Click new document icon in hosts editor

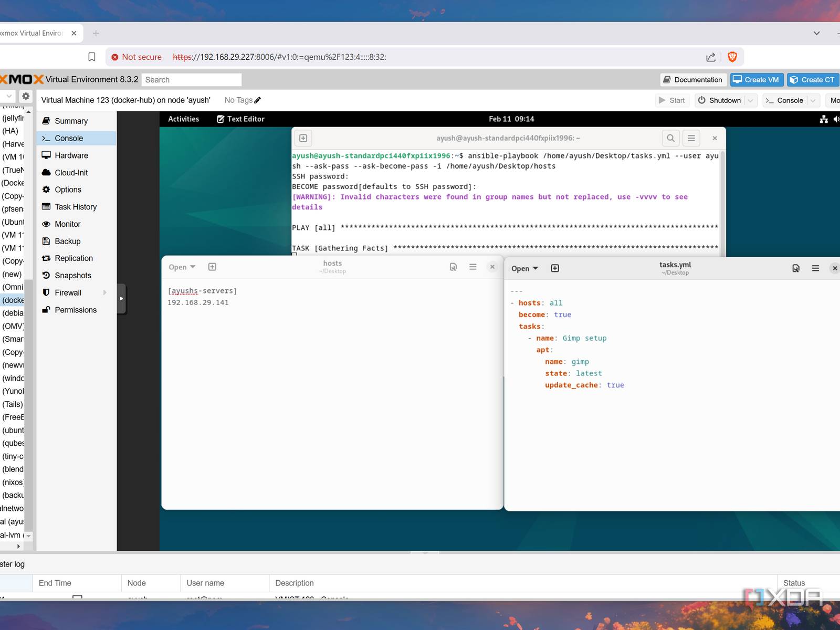pyautogui.click(x=212, y=267)
